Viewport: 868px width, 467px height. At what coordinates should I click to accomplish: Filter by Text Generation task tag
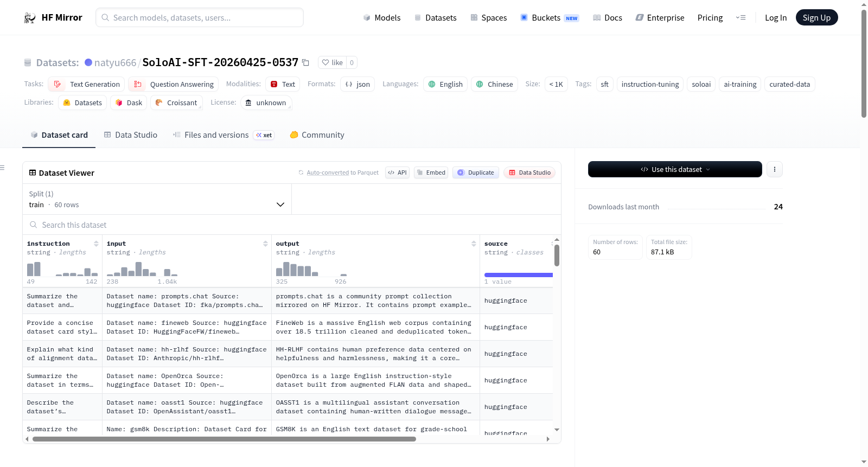pyautogui.click(x=86, y=84)
